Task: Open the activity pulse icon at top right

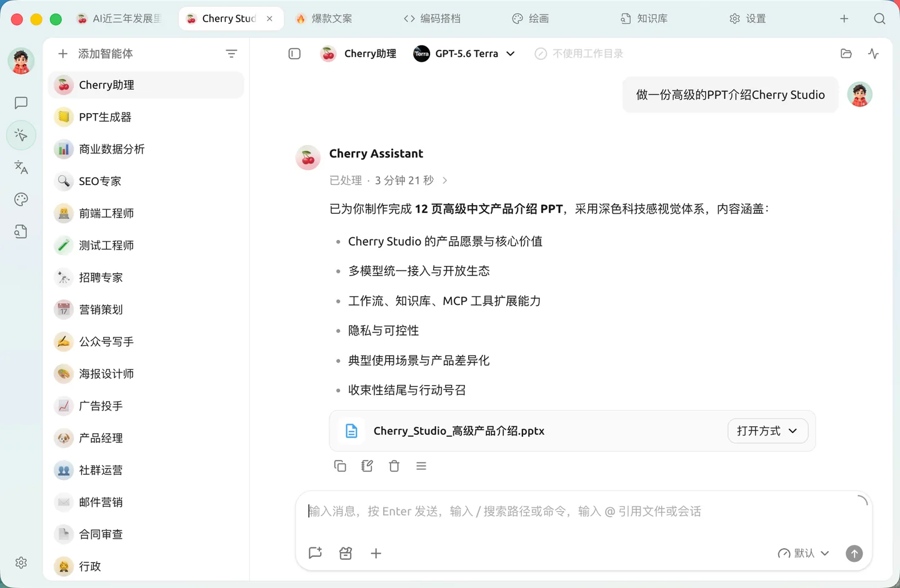Action: pos(873,54)
